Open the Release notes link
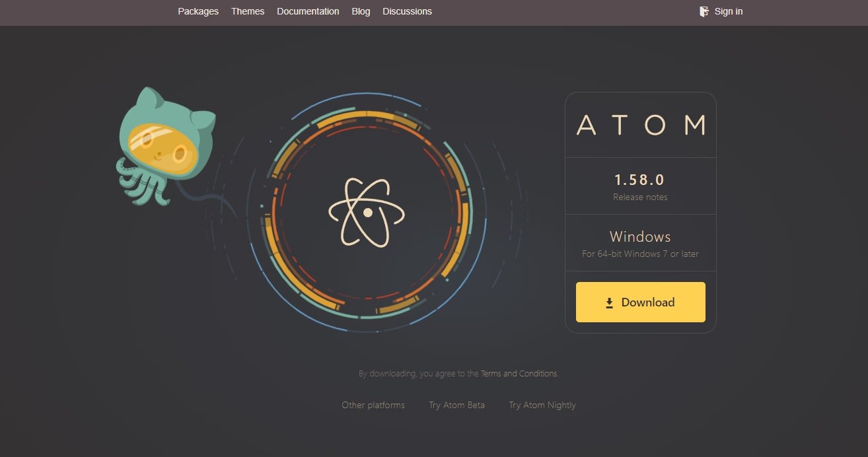The height and width of the screenshot is (457, 868). pyautogui.click(x=640, y=197)
